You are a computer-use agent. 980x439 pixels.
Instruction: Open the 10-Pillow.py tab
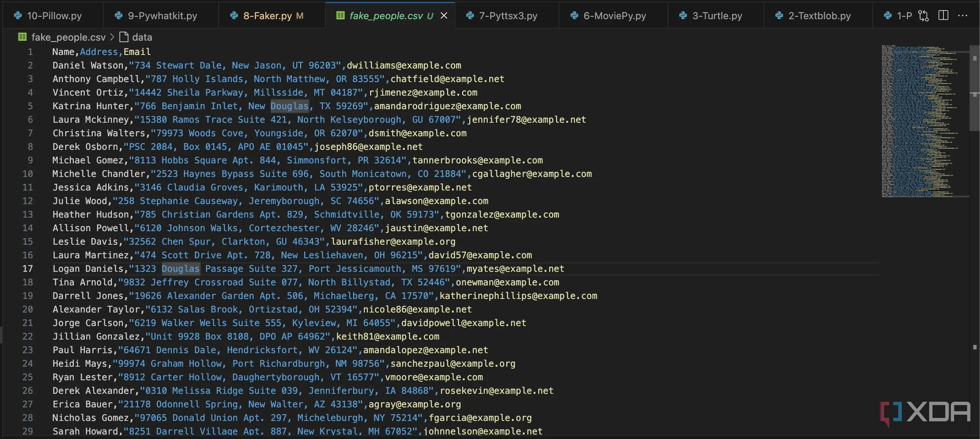pos(52,15)
